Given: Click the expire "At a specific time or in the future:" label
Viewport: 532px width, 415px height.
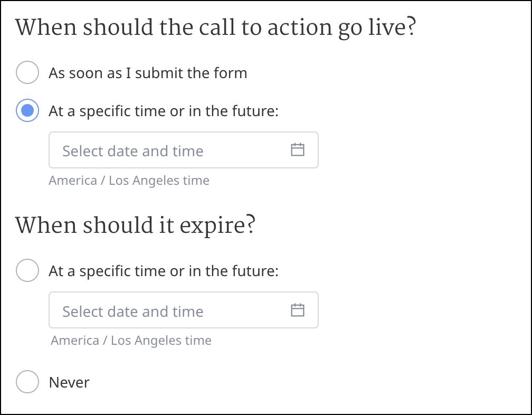Looking at the screenshot, I should [x=163, y=271].
